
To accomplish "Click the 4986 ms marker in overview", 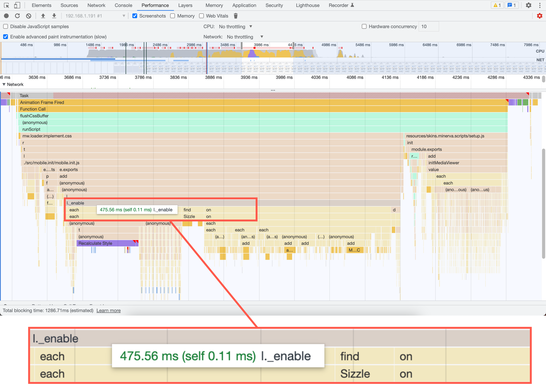I will coord(329,45).
